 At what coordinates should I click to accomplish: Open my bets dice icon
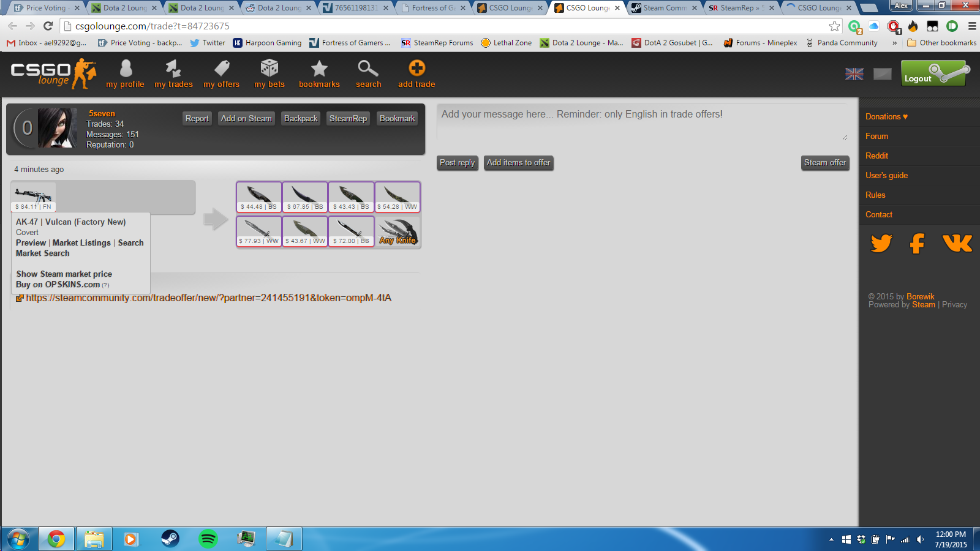click(x=269, y=69)
